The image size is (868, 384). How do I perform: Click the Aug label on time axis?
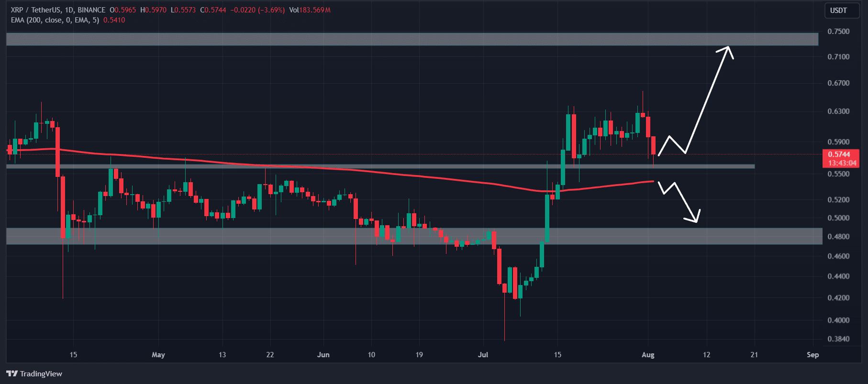click(x=648, y=355)
